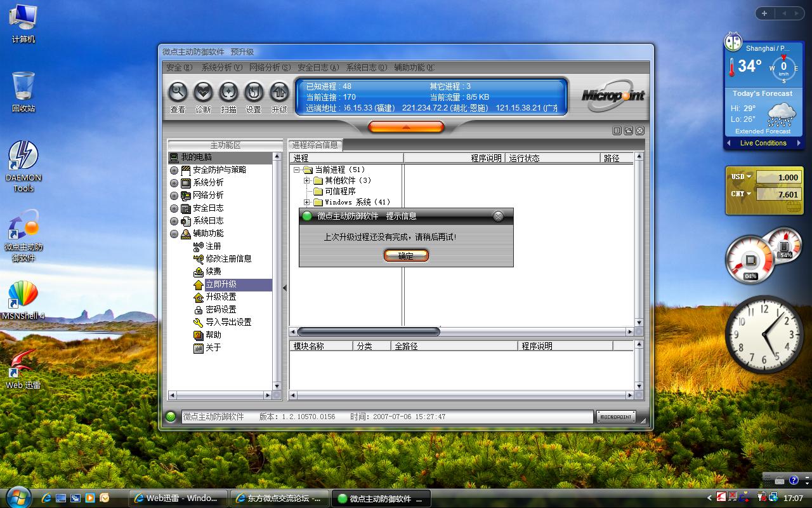Open 安全日志(A) menu
The width and height of the screenshot is (812, 508).
pyautogui.click(x=318, y=67)
